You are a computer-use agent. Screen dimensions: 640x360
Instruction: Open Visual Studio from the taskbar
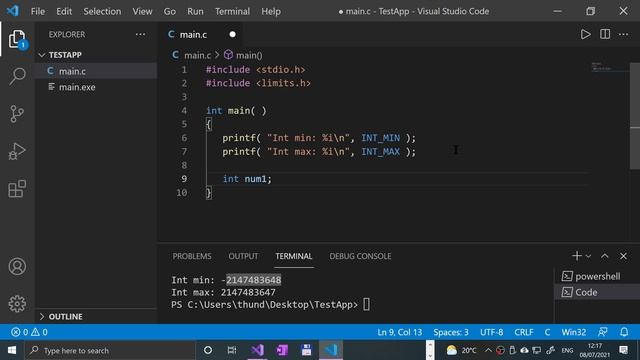point(258,350)
